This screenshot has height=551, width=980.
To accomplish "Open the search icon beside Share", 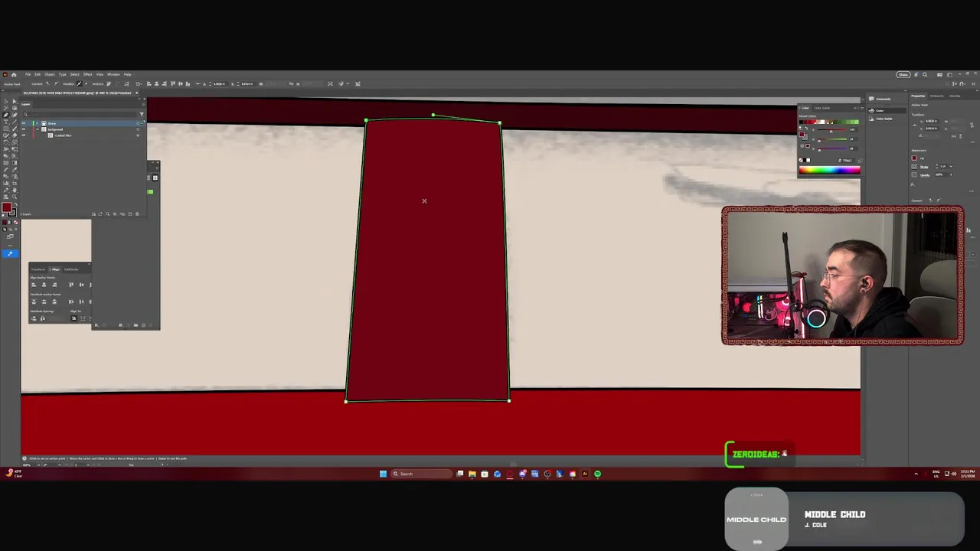I will [x=925, y=75].
